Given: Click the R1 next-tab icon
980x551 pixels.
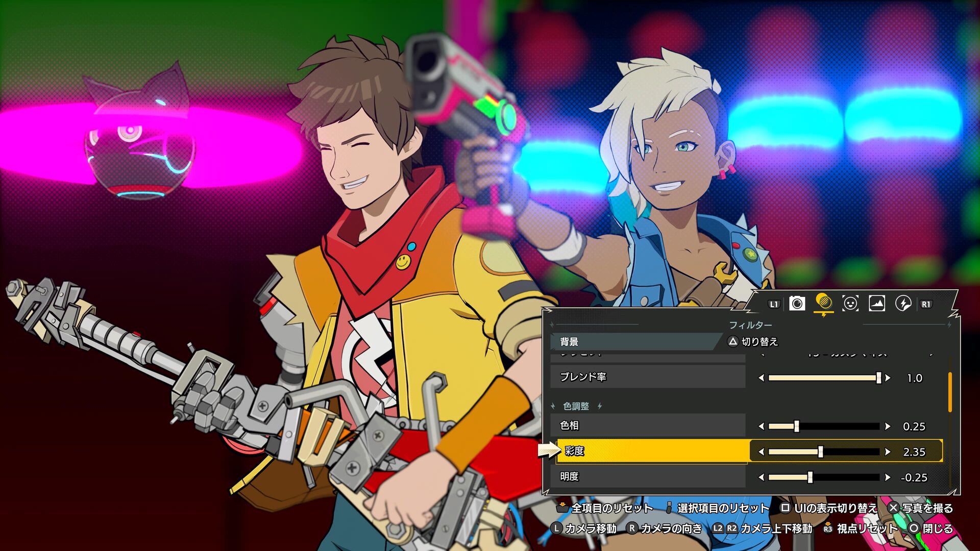Looking at the screenshot, I should click(x=926, y=304).
